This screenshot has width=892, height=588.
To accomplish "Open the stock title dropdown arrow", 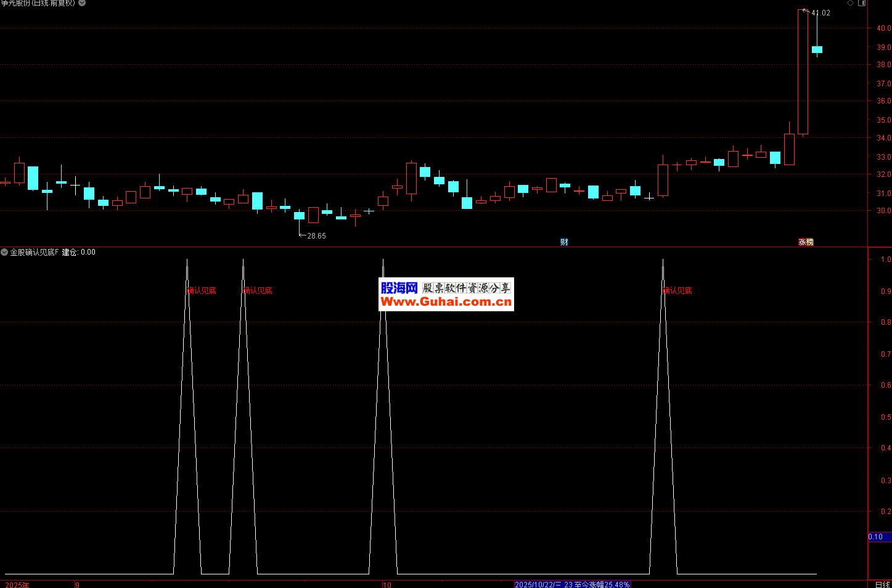I will coord(82,3).
